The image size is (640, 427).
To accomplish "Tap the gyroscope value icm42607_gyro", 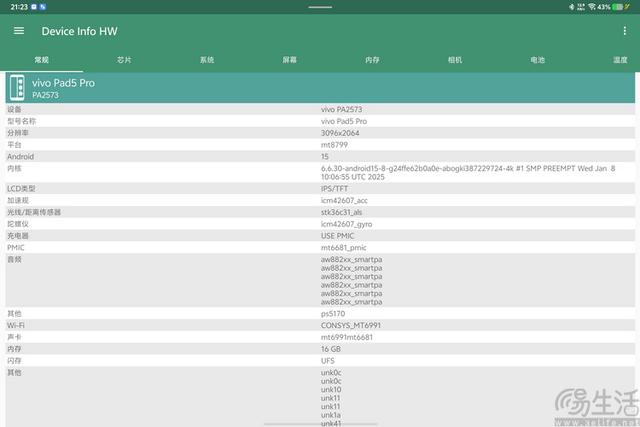I will click(346, 224).
